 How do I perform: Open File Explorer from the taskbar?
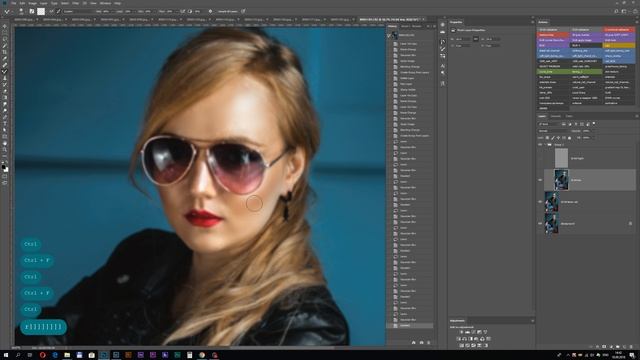(x=67, y=355)
